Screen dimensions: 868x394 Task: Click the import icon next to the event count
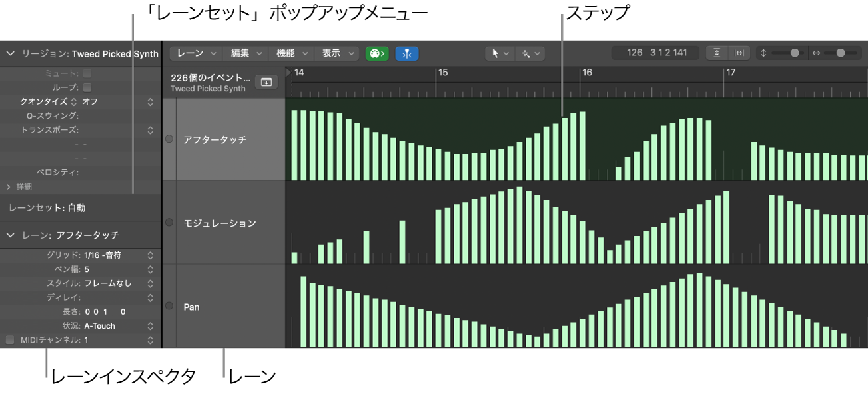[266, 82]
